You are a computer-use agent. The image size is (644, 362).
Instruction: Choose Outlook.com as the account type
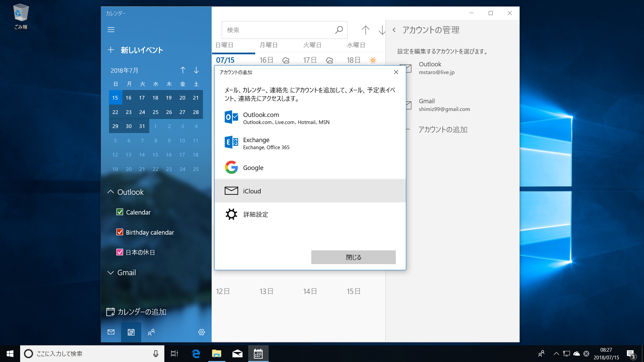261,117
